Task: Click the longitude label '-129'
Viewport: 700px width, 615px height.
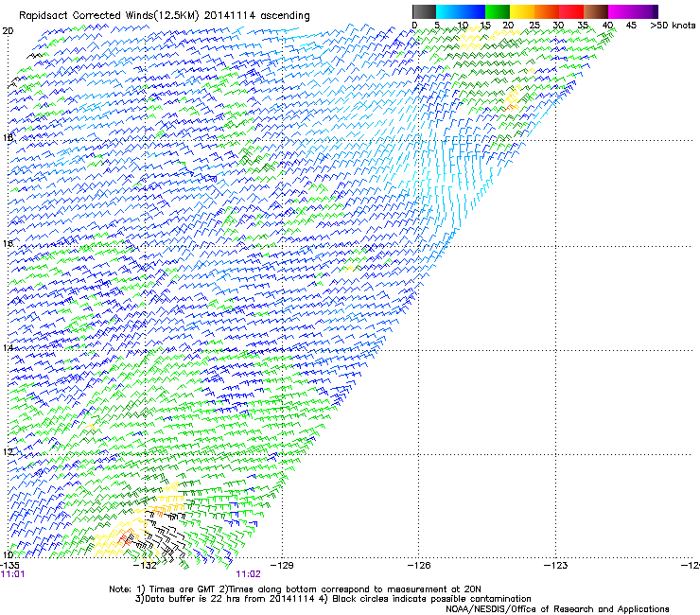Action: [282, 566]
